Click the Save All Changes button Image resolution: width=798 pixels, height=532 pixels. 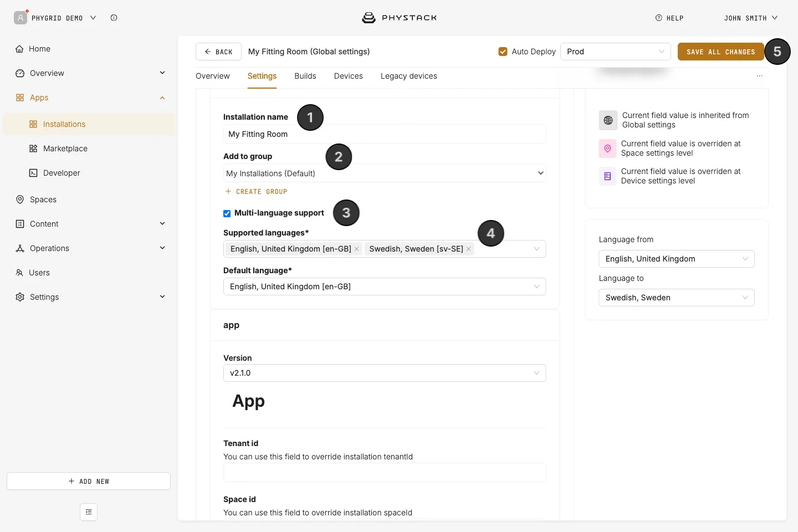[x=721, y=52]
